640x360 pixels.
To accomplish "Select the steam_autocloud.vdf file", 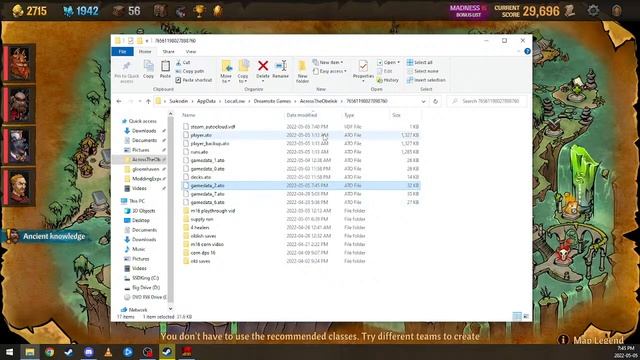I will pos(213,127).
